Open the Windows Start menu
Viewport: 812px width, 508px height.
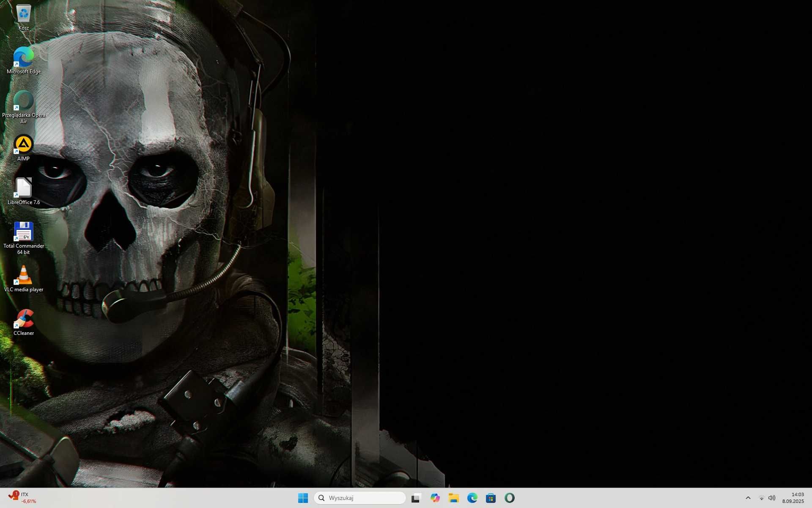tap(303, 498)
